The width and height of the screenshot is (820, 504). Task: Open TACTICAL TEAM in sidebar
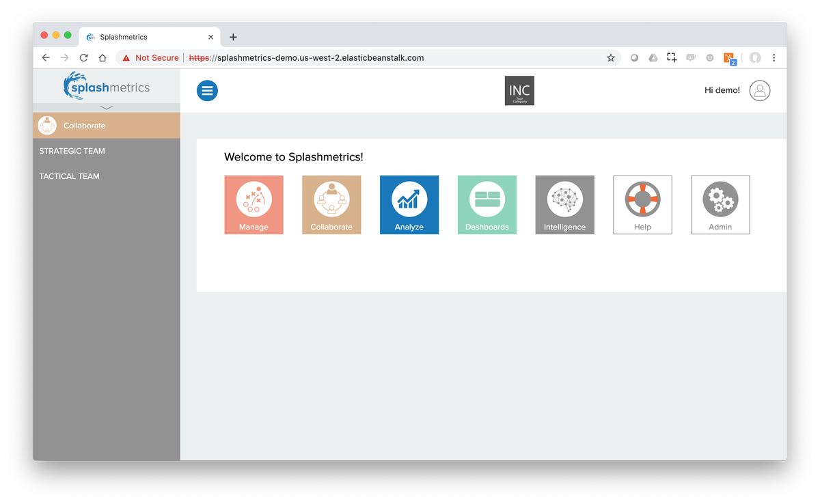(69, 176)
